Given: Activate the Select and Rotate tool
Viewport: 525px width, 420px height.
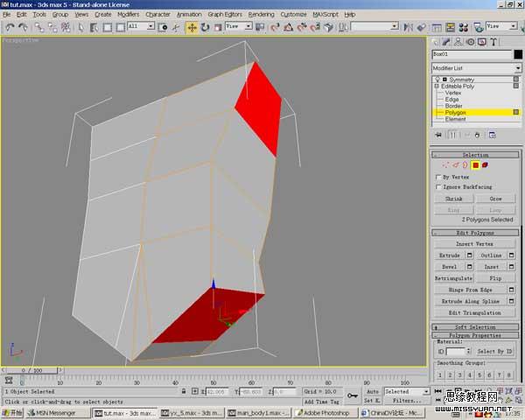Looking at the screenshot, I should (x=205, y=27).
